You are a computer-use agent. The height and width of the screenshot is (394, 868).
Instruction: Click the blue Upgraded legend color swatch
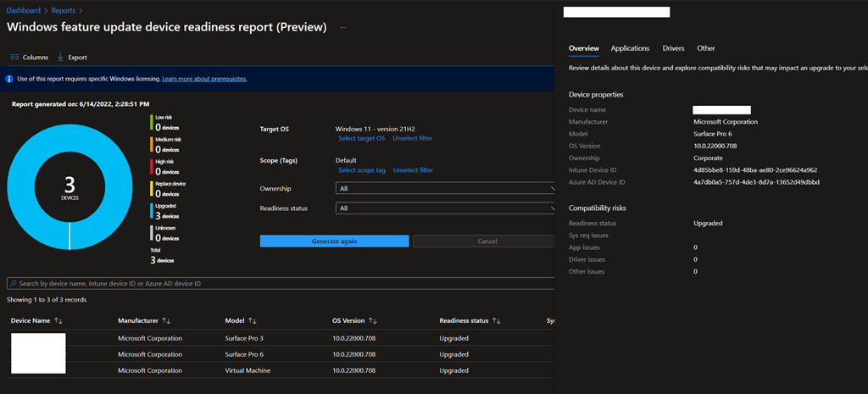151,211
